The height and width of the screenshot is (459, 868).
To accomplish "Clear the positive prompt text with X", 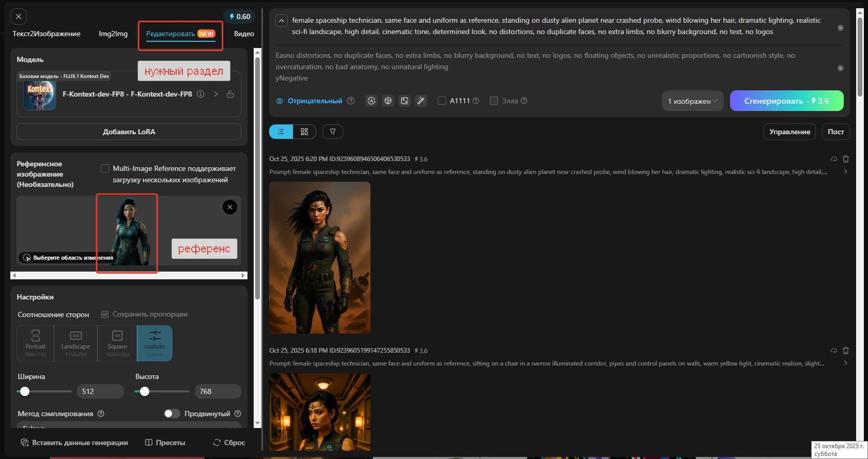I will [x=841, y=28].
